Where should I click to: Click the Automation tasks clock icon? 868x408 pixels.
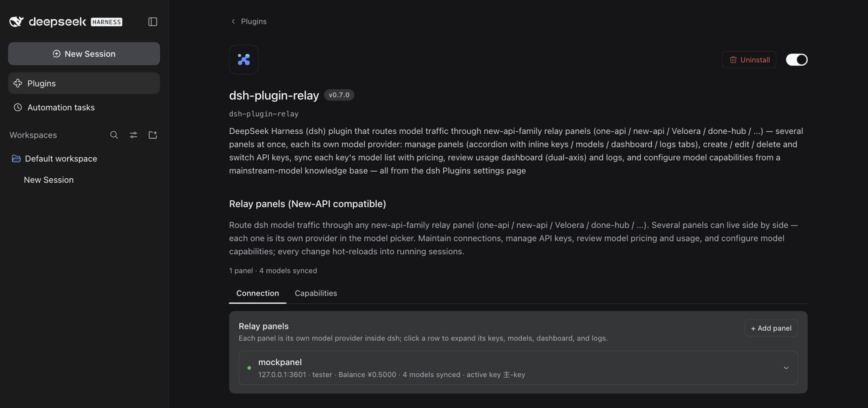point(17,107)
